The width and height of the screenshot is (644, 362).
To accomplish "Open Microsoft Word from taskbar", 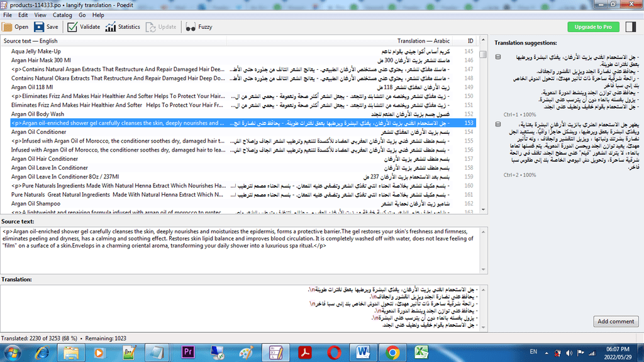I will 363,353.
